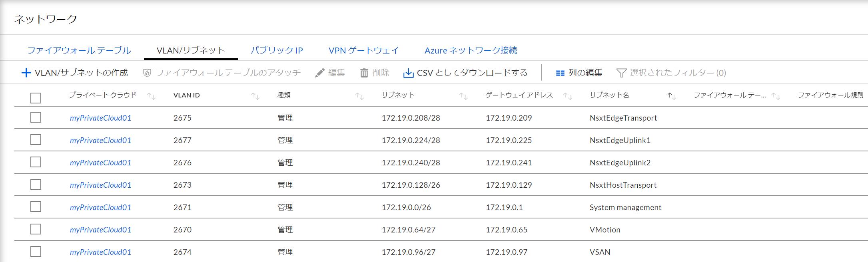Click the funnel filter icon
The width and height of the screenshot is (868, 262).
[x=621, y=73]
